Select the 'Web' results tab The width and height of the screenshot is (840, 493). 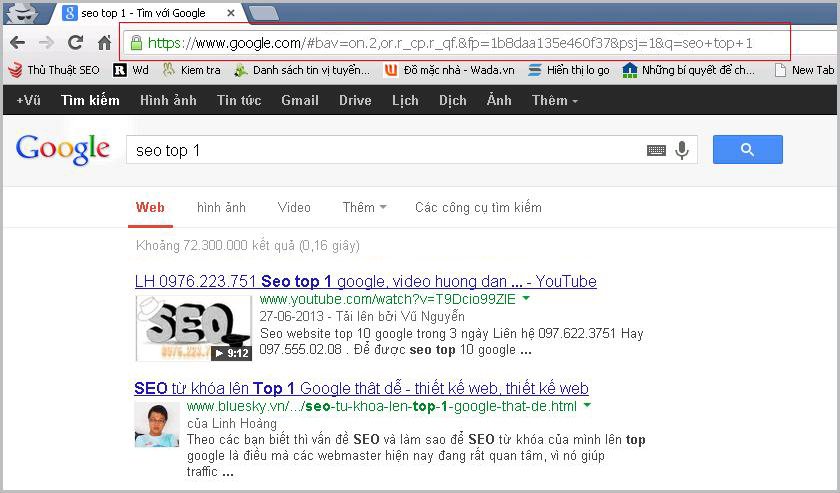pyautogui.click(x=150, y=207)
